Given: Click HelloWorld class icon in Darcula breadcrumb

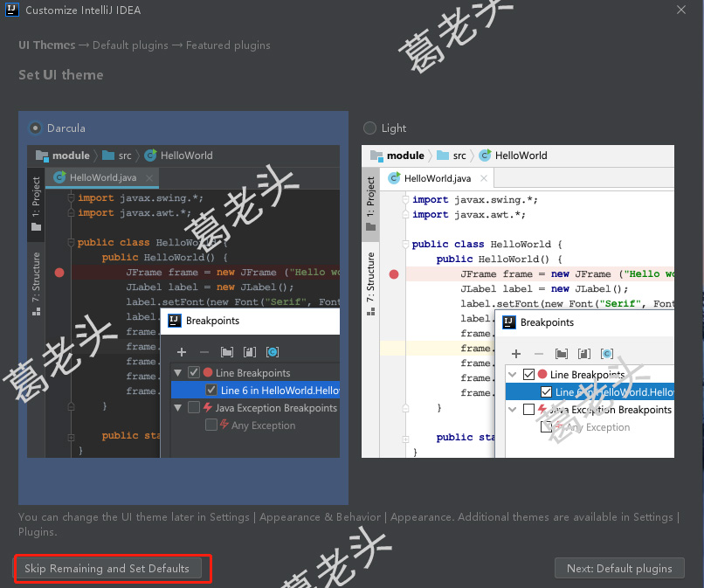Looking at the screenshot, I should pos(150,156).
